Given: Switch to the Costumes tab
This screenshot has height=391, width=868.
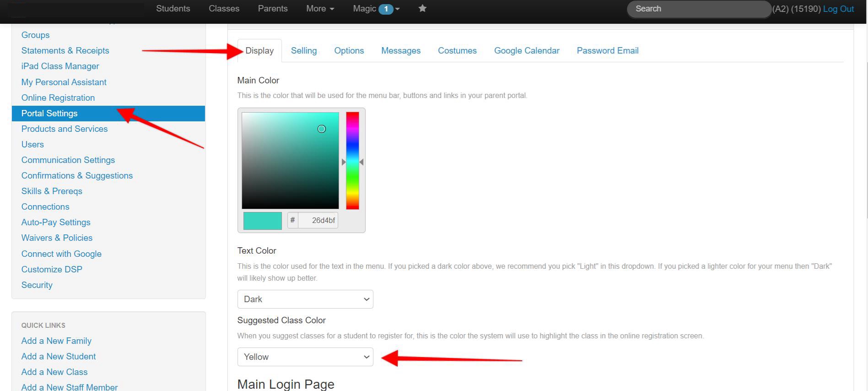Looking at the screenshot, I should 457,51.
